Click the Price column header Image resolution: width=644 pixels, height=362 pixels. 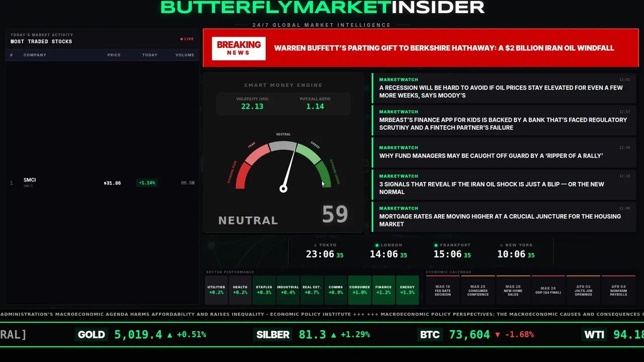pyautogui.click(x=114, y=55)
